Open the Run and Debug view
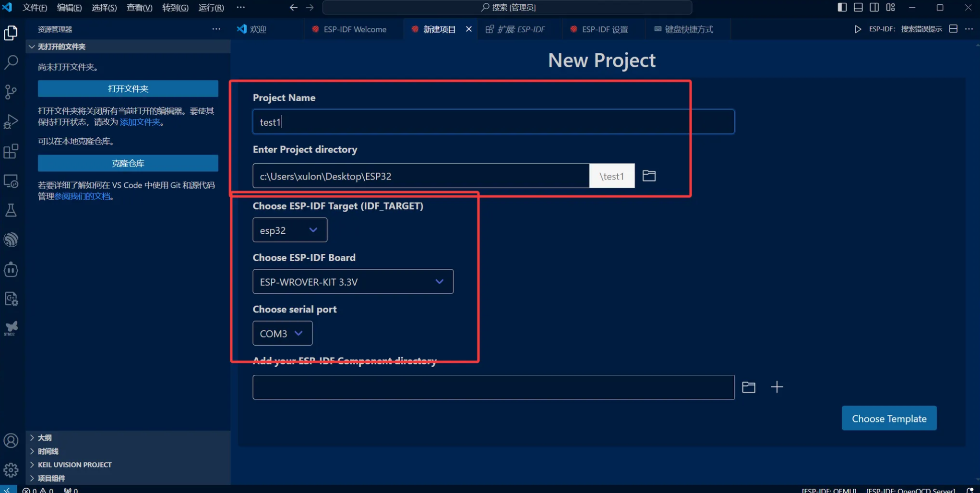This screenshot has width=980, height=493. 11,121
